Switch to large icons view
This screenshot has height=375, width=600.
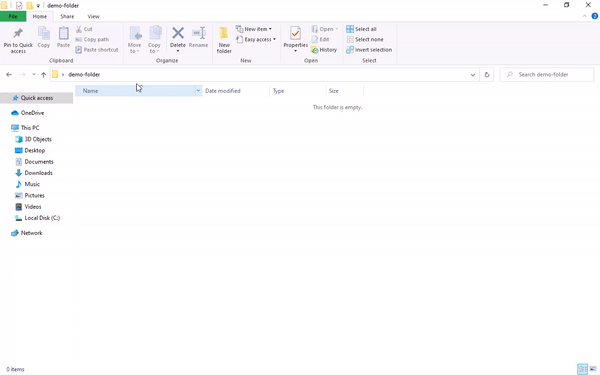pos(593,369)
